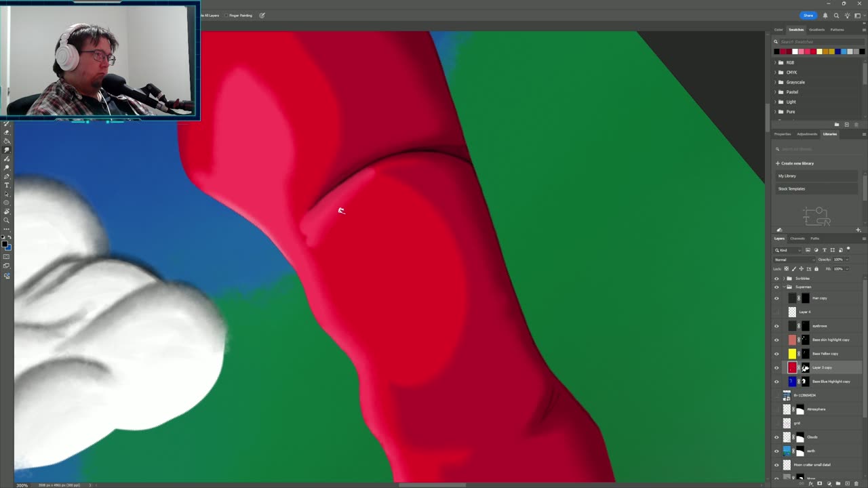Add content plus icon in Libraries panel
This screenshot has height=488, width=868.
(859, 230)
